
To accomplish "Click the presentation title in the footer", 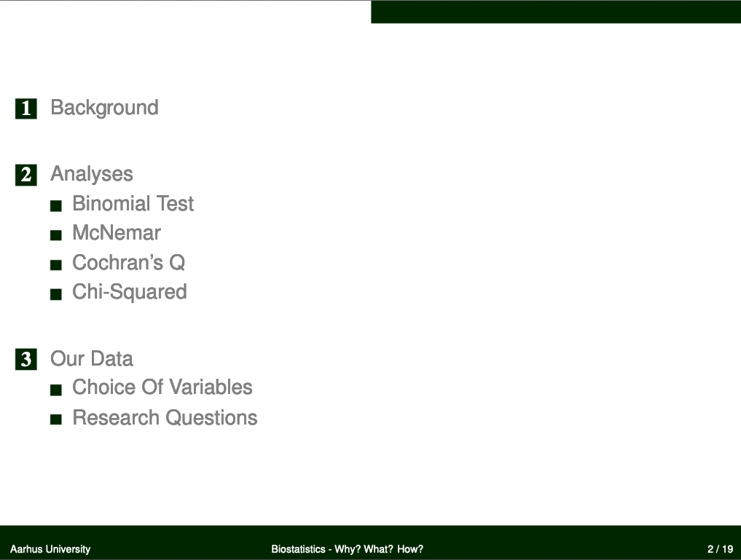I will pos(348,549).
